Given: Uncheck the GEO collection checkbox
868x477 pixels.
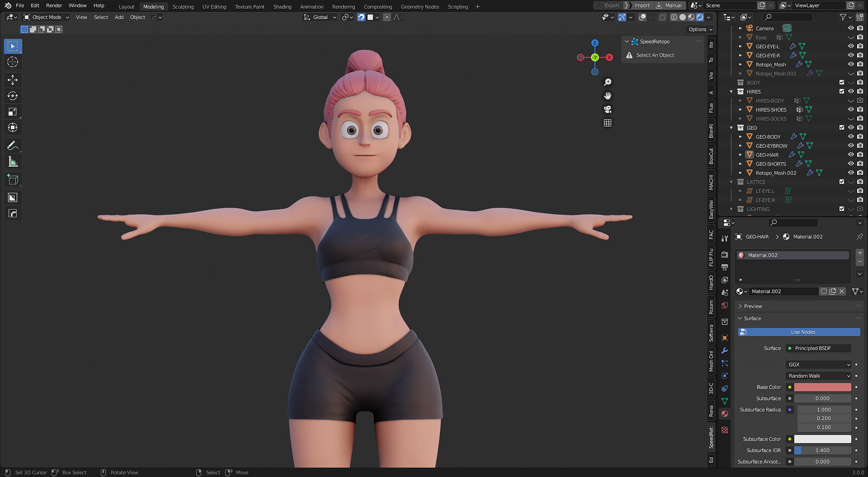Looking at the screenshot, I should tap(842, 128).
